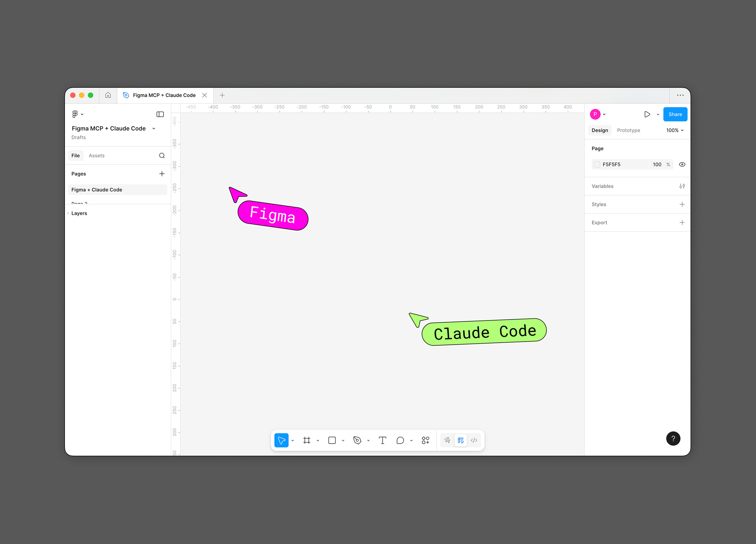Viewport: 756px width, 544px height.
Task: Select the Comment tool
Action: pos(400,440)
